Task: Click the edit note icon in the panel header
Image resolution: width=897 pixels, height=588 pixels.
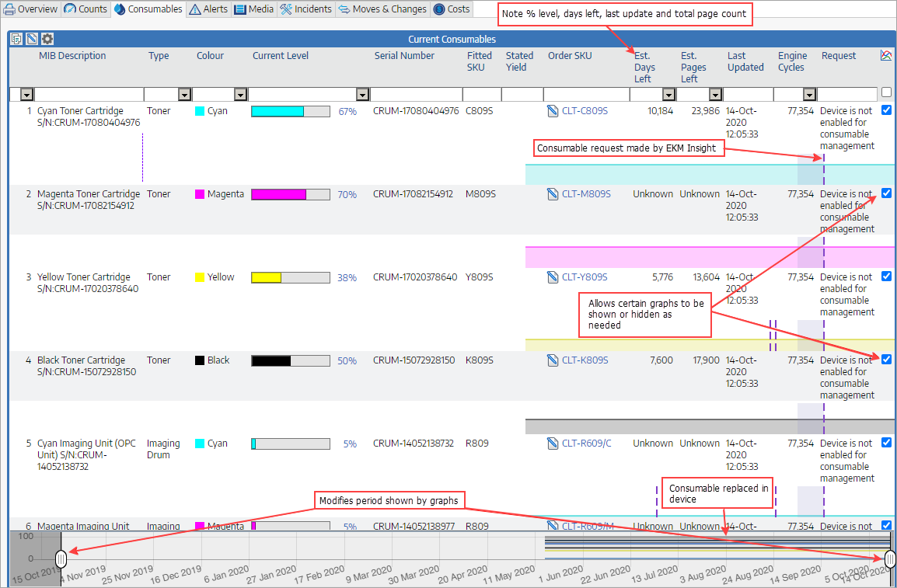Action: 32,39
